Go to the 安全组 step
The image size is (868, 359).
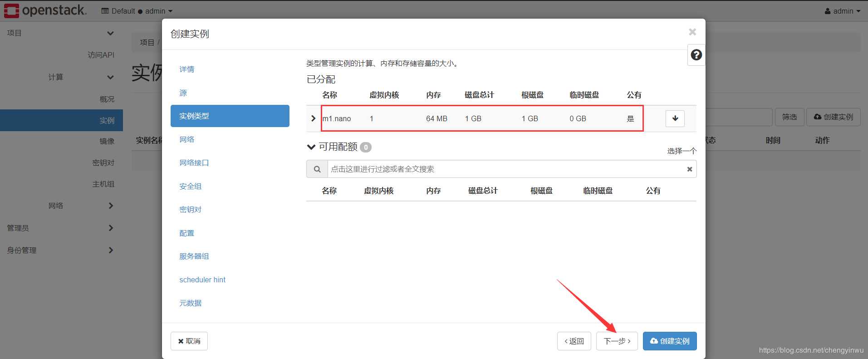coord(190,186)
